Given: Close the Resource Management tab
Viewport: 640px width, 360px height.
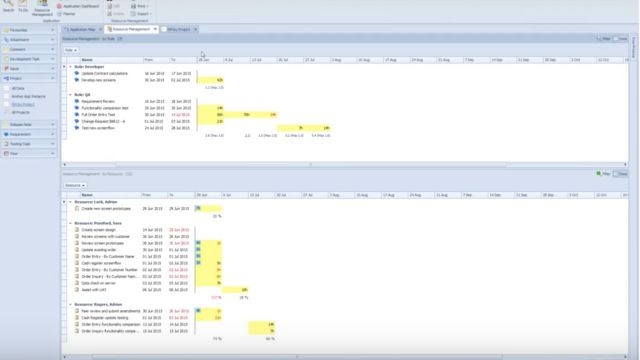Looking at the screenshot, I should (155, 29).
